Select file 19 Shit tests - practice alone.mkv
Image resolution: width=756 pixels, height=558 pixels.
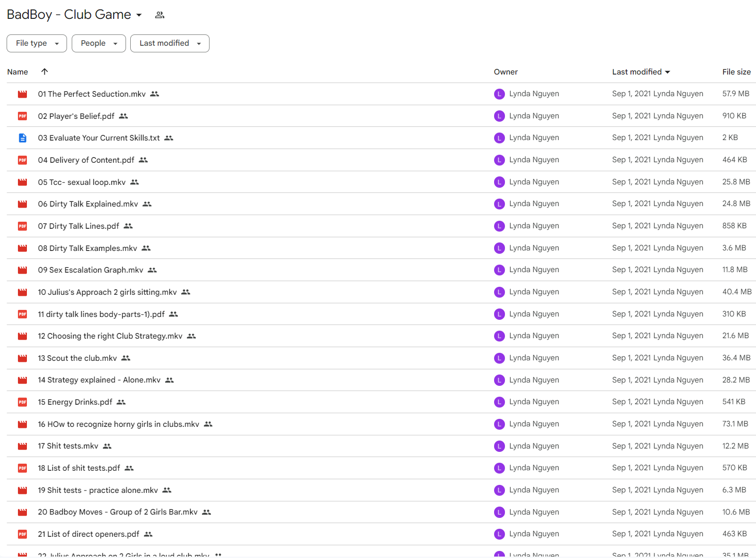pyautogui.click(x=98, y=490)
